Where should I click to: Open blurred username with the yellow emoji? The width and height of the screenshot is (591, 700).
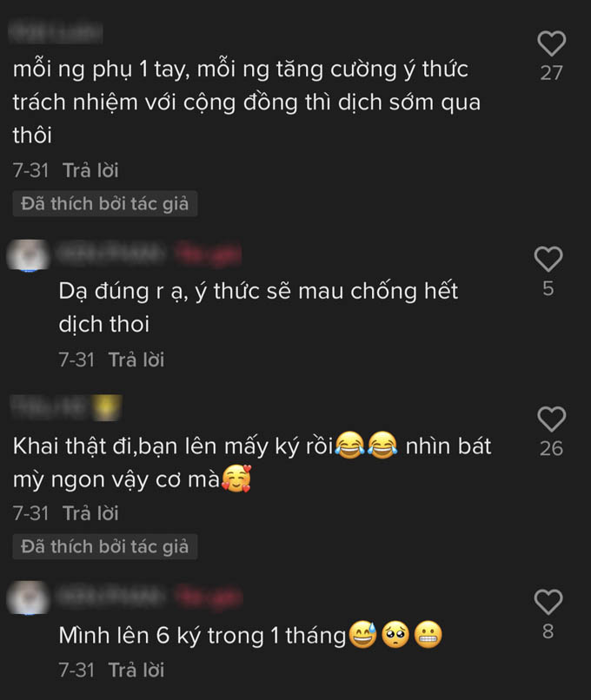(66, 407)
